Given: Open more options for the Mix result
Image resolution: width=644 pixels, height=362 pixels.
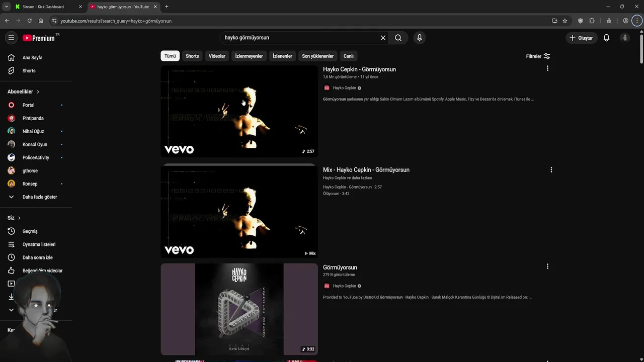Looking at the screenshot, I should point(551,170).
